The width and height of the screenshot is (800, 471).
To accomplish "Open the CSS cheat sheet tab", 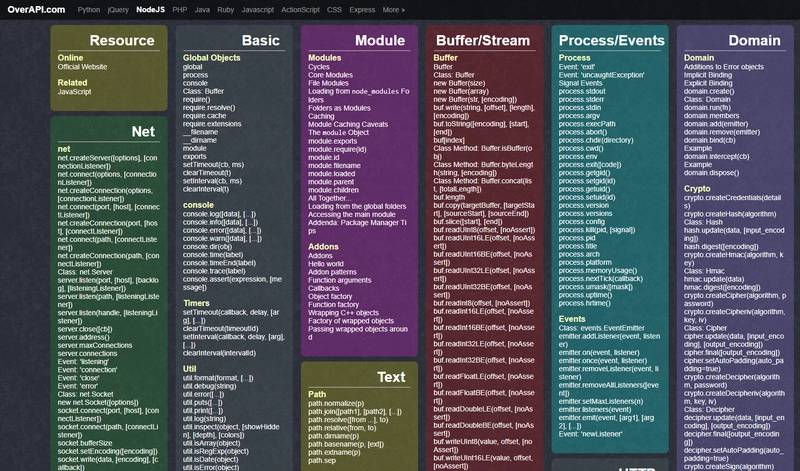I will pos(334,10).
